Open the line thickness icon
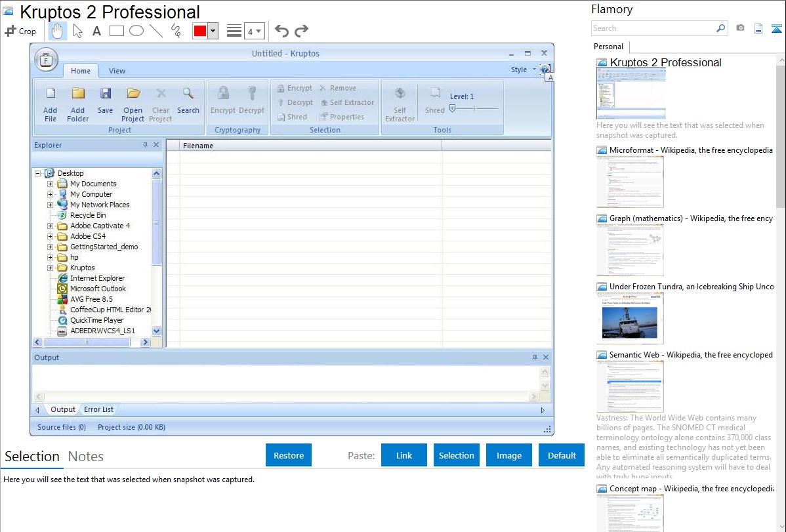This screenshot has height=532, width=786. click(x=234, y=31)
